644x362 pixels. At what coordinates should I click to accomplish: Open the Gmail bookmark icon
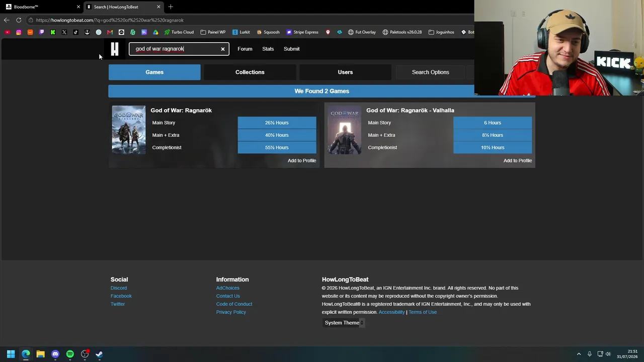(110, 32)
